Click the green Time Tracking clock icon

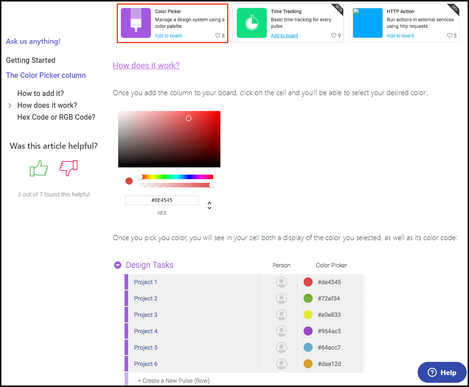(252, 23)
